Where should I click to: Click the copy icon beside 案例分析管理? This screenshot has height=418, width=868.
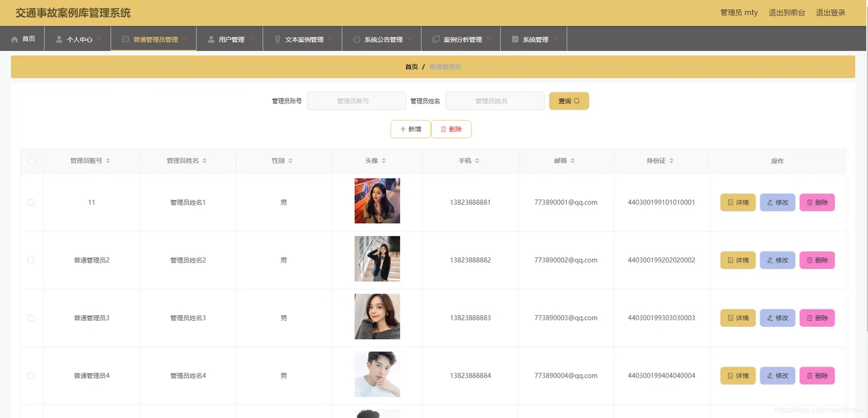(436, 39)
